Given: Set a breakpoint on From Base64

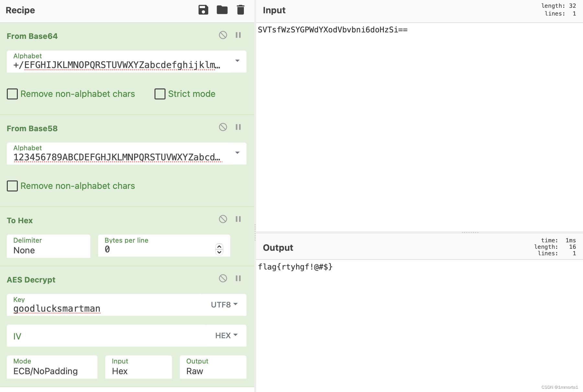Looking at the screenshot, I should 238,35.
